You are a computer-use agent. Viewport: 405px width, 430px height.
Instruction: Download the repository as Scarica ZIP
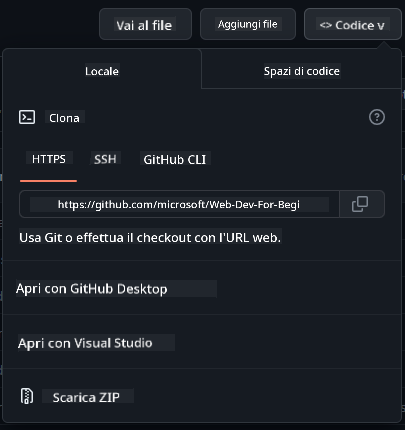pyautogui.click(x=86, y=397)
